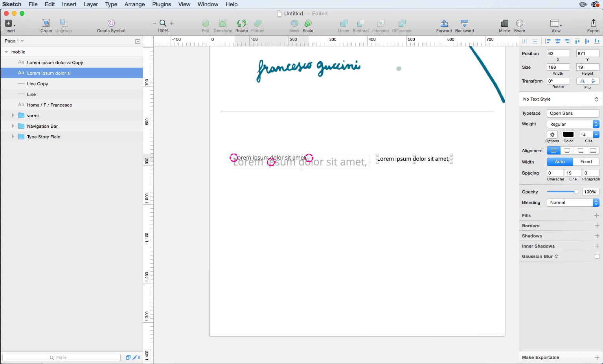The image size is (603, 364).
Task: Open the Arrange menu
Action: 134,4
